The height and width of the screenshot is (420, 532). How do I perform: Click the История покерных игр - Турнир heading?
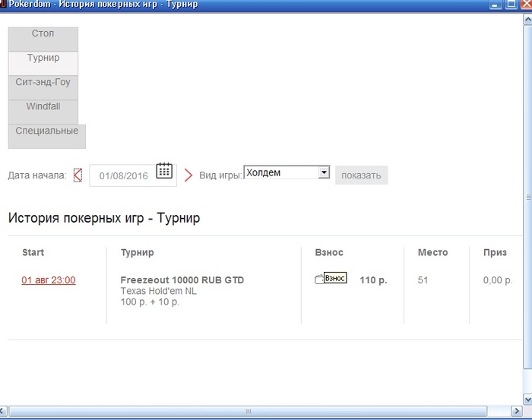coord(104,218)
